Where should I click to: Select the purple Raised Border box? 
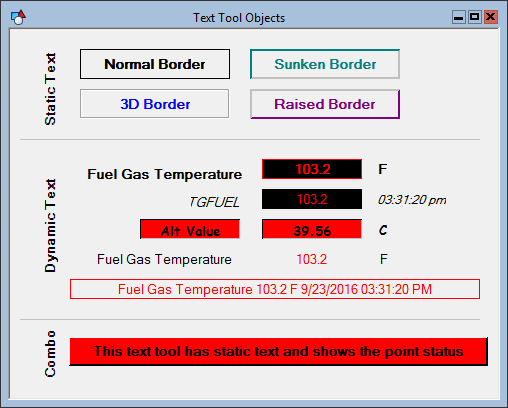(x=325, y=104)
